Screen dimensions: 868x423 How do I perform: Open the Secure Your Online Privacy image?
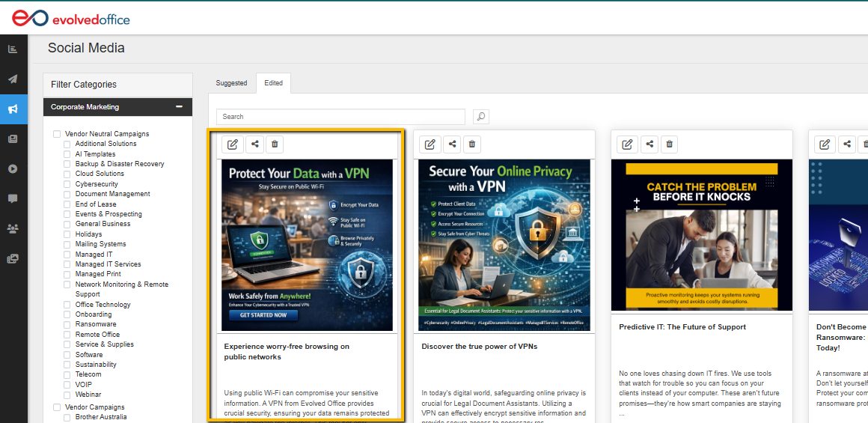[504, 245]
